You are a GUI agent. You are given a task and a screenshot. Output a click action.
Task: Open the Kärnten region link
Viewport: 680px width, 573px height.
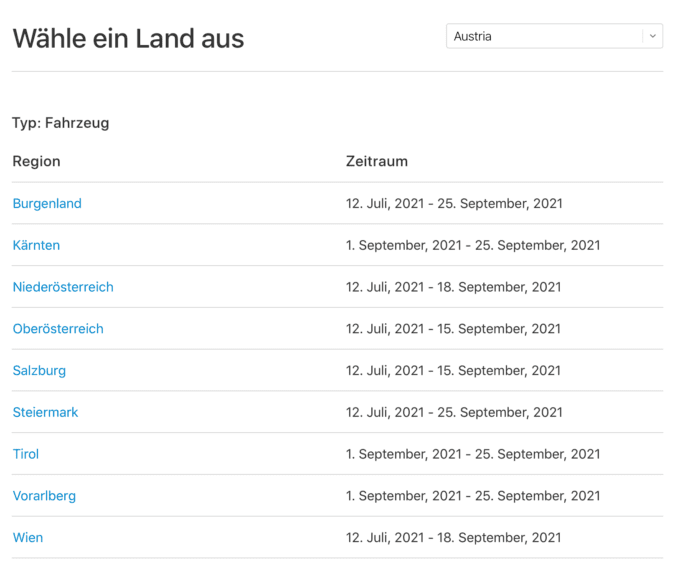(x=36, y=245)
